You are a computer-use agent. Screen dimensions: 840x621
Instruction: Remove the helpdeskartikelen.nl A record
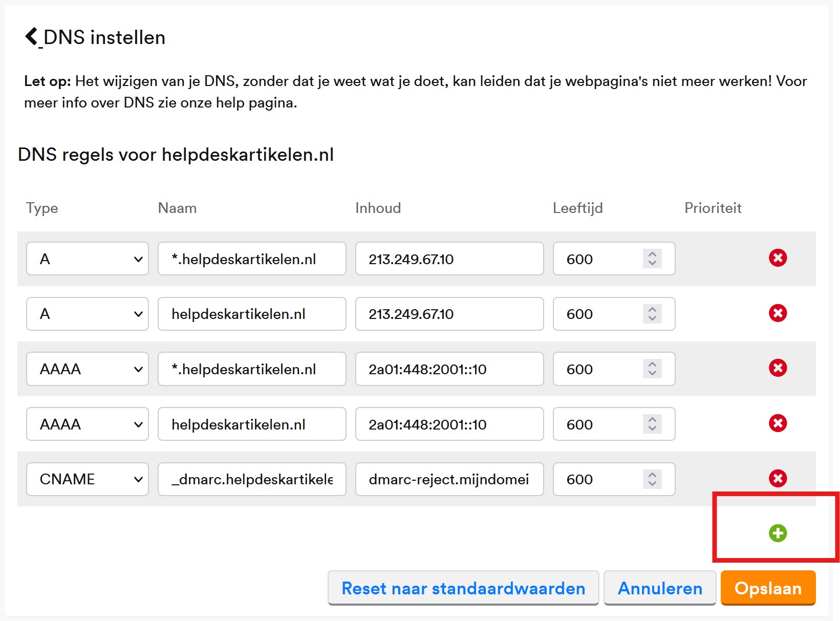778,313
